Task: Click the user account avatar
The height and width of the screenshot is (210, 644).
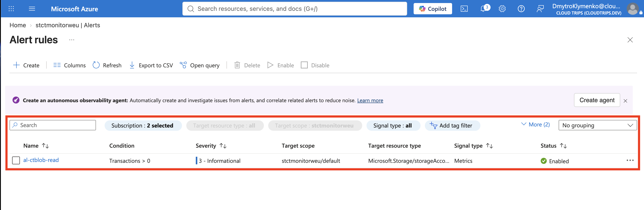Action: [633, 9]
